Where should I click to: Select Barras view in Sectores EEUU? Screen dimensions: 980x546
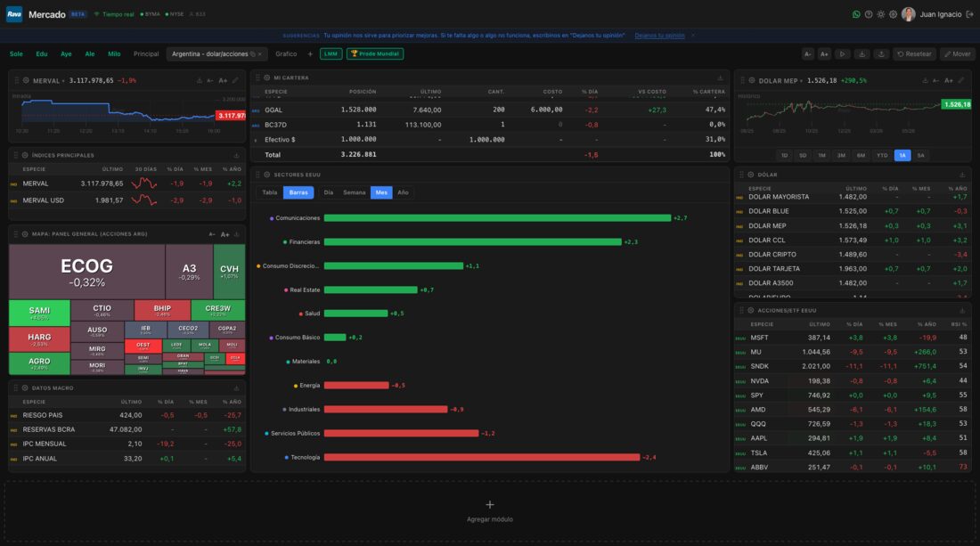point(298,192)
